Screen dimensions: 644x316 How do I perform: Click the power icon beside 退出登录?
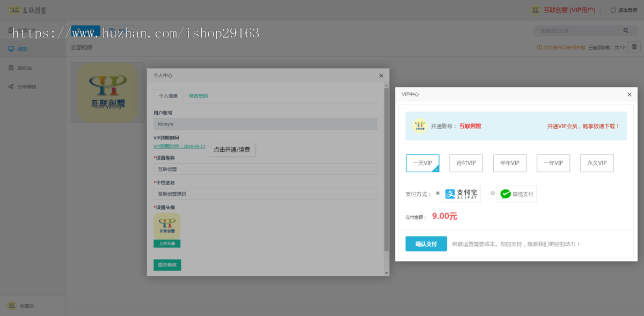[613, 10]
